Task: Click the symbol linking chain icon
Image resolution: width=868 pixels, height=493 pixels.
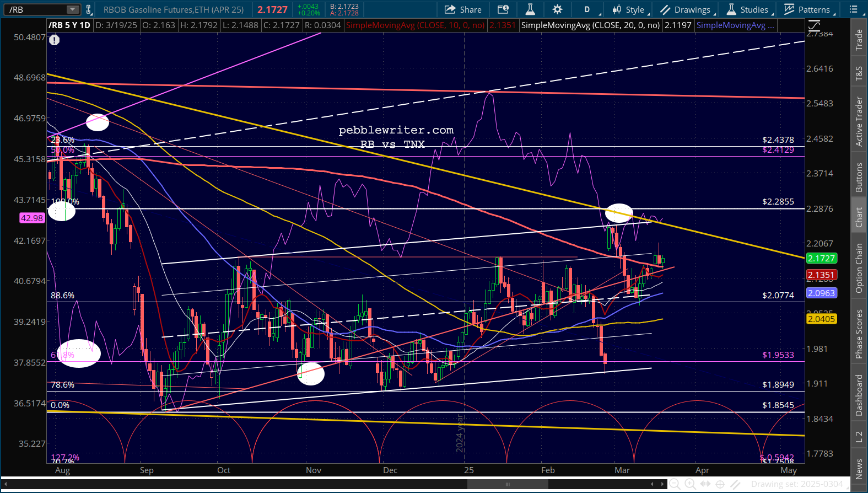Action: coord(88,9)
